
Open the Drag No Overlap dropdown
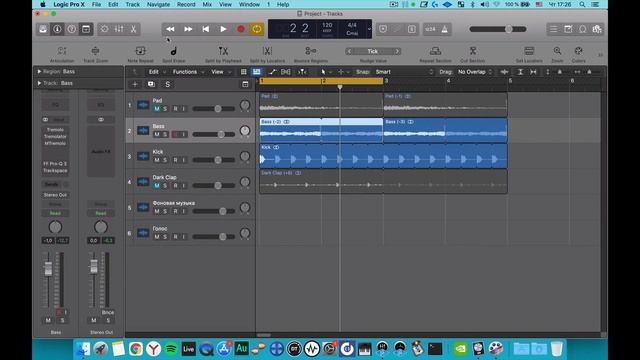click(x=475, y=72)
